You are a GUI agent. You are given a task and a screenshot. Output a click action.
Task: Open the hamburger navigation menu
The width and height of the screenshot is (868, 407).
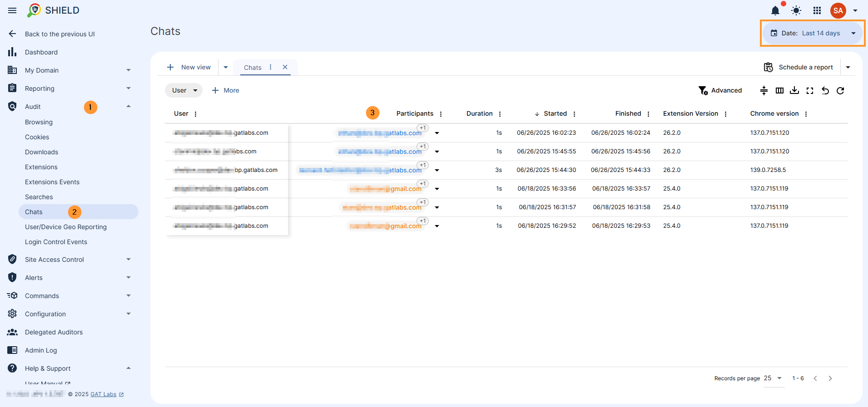12,10
